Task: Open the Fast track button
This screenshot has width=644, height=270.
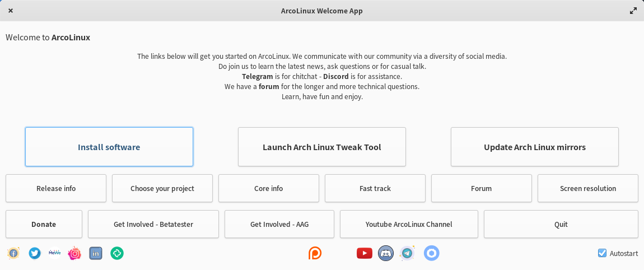Action: (375, 188)
